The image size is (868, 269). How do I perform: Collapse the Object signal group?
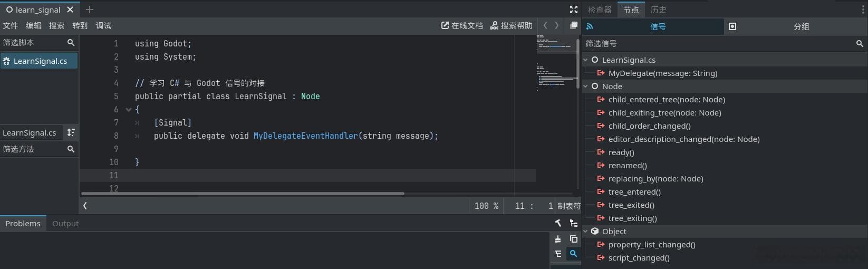tap(585, 232)
